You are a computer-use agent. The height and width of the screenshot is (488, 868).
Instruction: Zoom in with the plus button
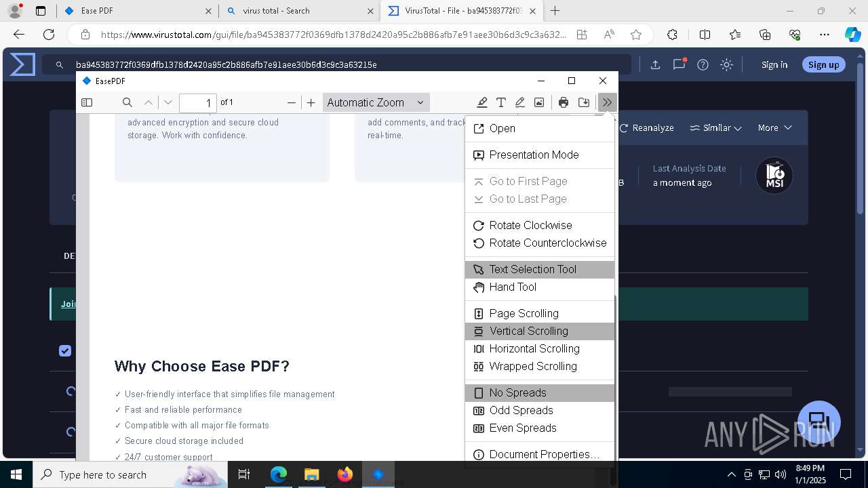pyautogui.click(x=311, y=102)
